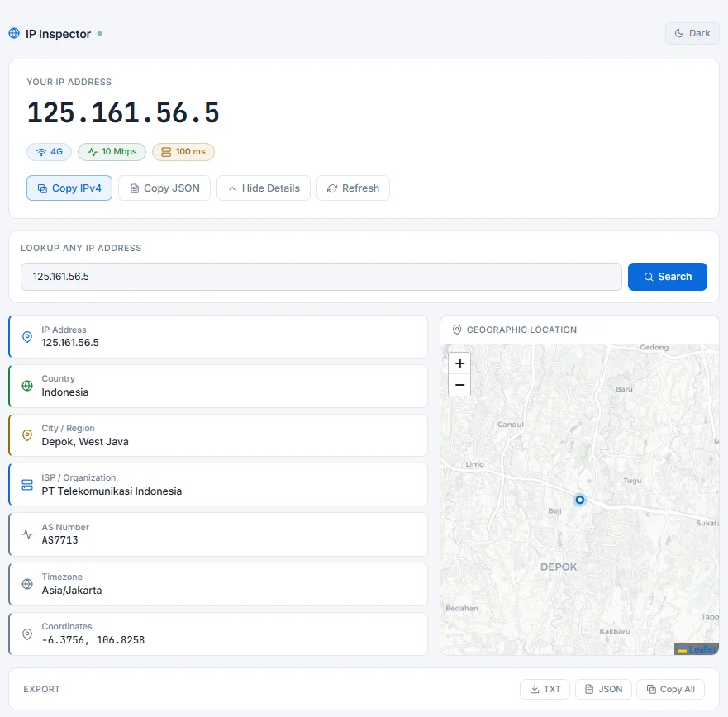Screen dimensions: 728x717
Task: Click the Country card globe icon
Action: [27, 386]
